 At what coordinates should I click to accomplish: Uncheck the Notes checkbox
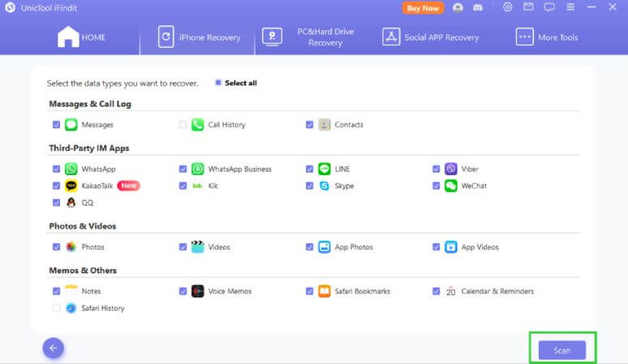(56, 291)
